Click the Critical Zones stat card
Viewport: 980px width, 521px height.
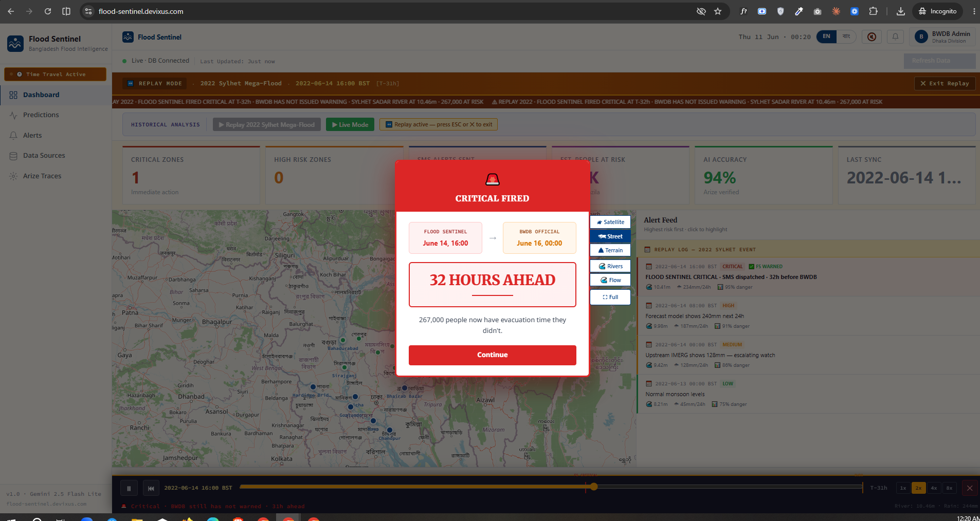point(191,175)
